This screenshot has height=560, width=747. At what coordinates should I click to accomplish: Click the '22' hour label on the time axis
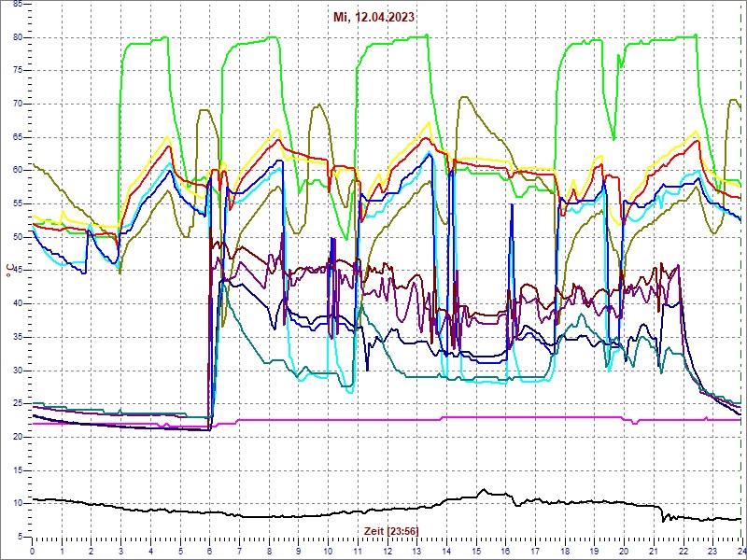point(683,550)
